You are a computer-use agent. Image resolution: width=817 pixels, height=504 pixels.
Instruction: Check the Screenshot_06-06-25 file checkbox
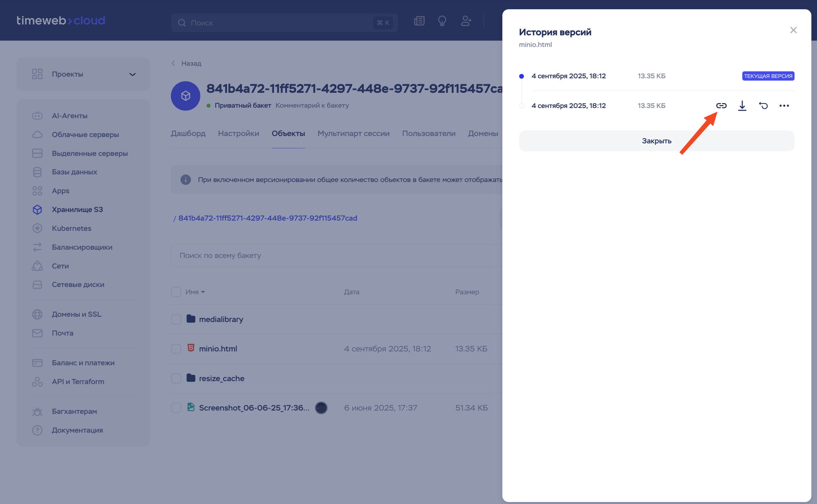(x=176, y=408)
